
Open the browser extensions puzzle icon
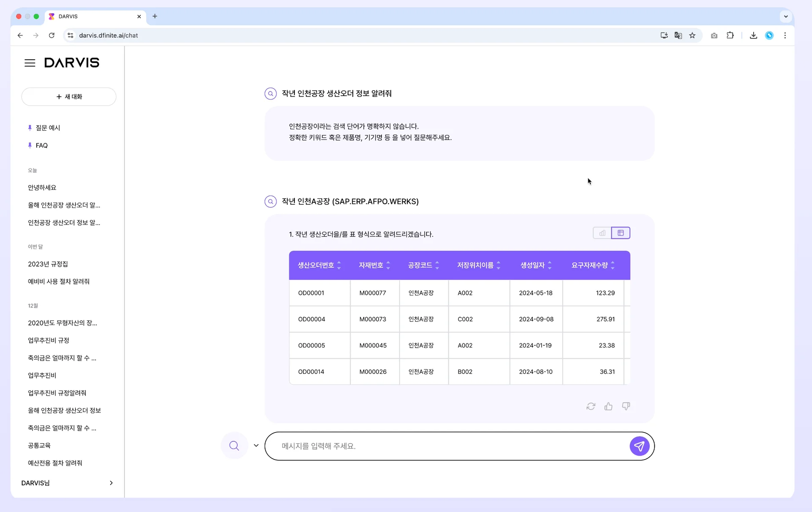(x=730, y=36)
